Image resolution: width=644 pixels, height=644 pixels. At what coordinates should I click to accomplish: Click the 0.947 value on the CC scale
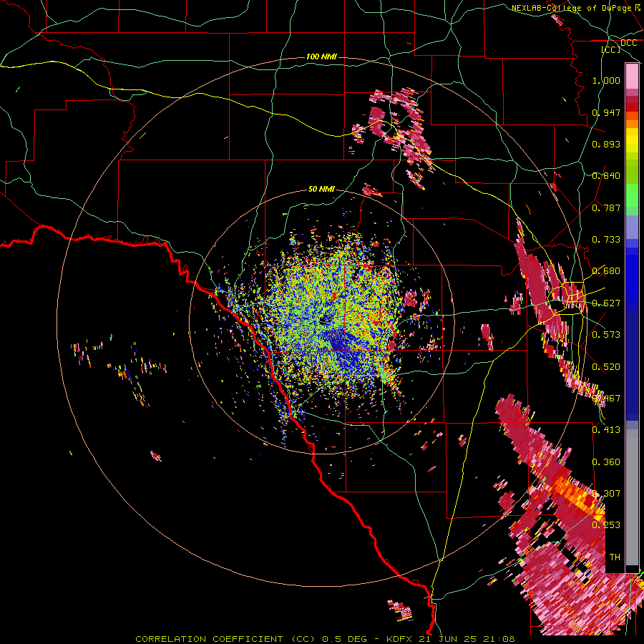606,112
